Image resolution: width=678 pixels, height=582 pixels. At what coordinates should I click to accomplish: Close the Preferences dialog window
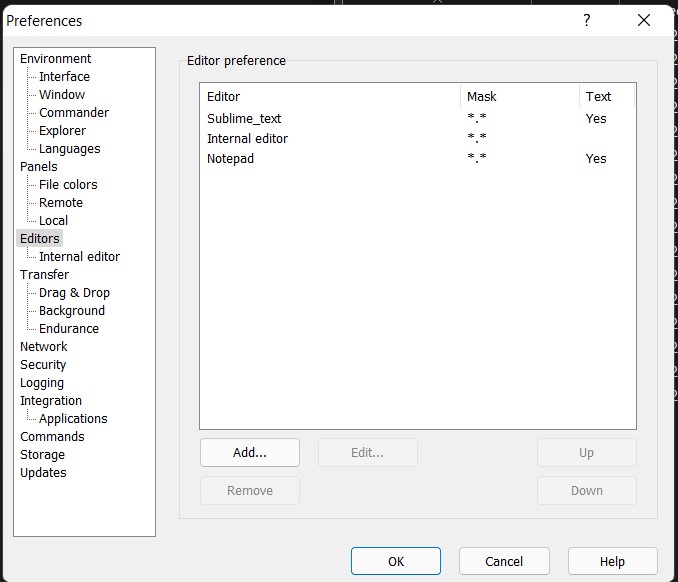(x=643, y=20)
